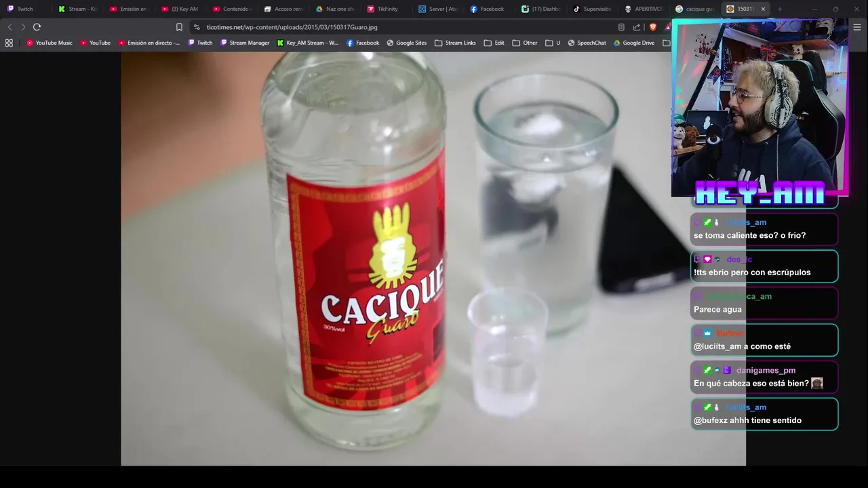Open the SpeechChat bookmark
This screenshot has width=868, height=488.
[x=587, y=43]
